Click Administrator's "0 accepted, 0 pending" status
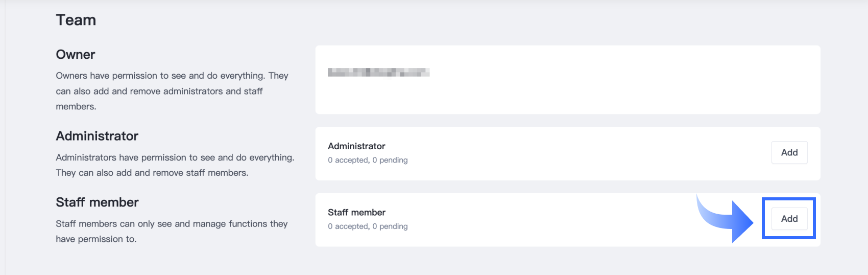This screenshot has width=868, height=275. pyautogui.click(x=368, y=160)
